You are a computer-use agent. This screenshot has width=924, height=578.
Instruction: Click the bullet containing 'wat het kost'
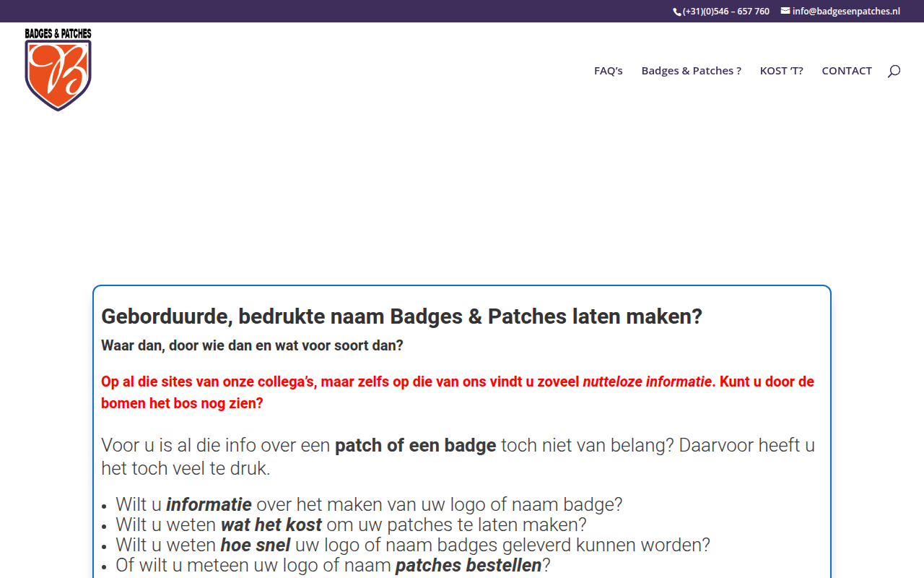tap(351, 525)
